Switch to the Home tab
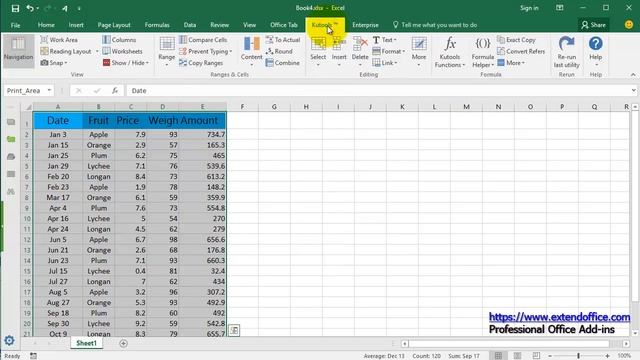 point(46,25)
